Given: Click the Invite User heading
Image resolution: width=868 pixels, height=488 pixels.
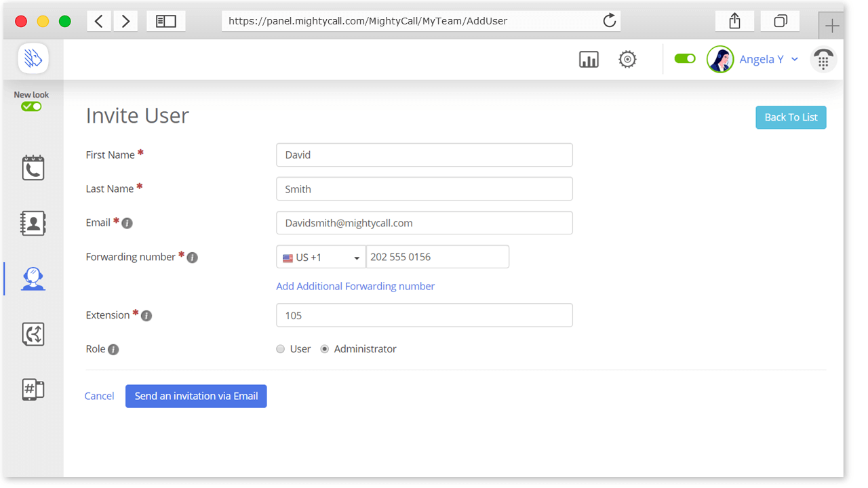Looking at the screenshot, I should [137, 115].
